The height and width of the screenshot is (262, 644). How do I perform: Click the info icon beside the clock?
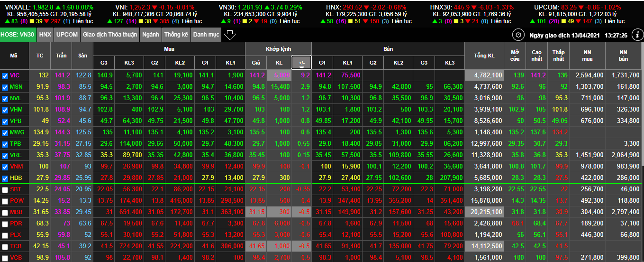click(637, 35)
